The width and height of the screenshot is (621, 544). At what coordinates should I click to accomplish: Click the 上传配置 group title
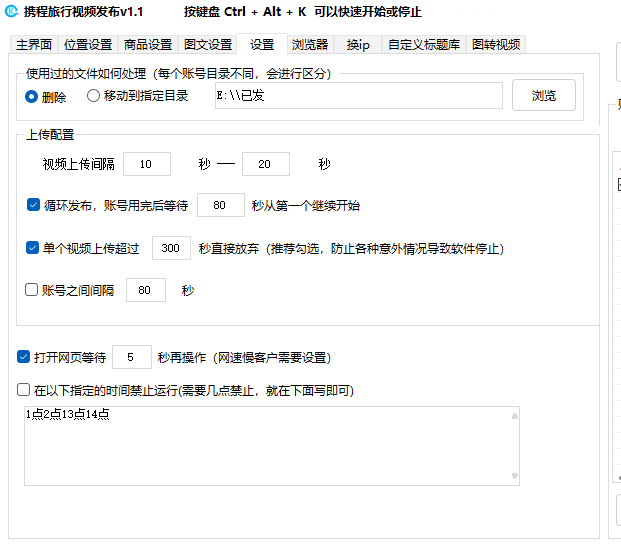pos(50,135)
